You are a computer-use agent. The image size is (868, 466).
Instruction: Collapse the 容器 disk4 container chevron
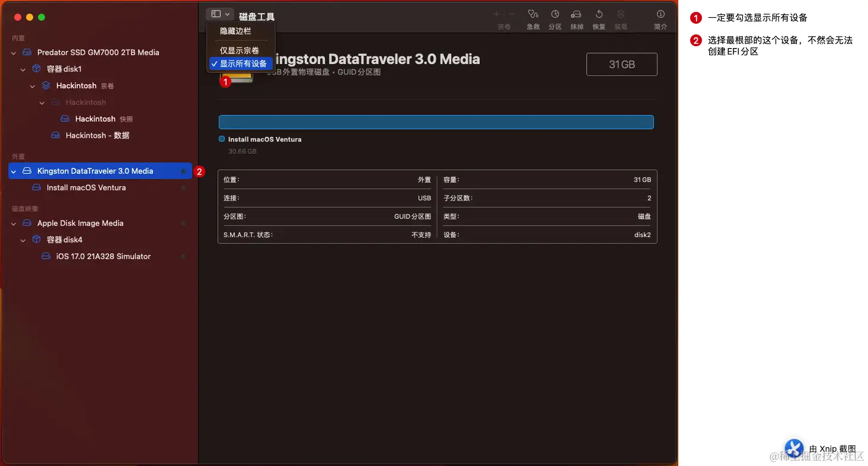click(23, 240)
